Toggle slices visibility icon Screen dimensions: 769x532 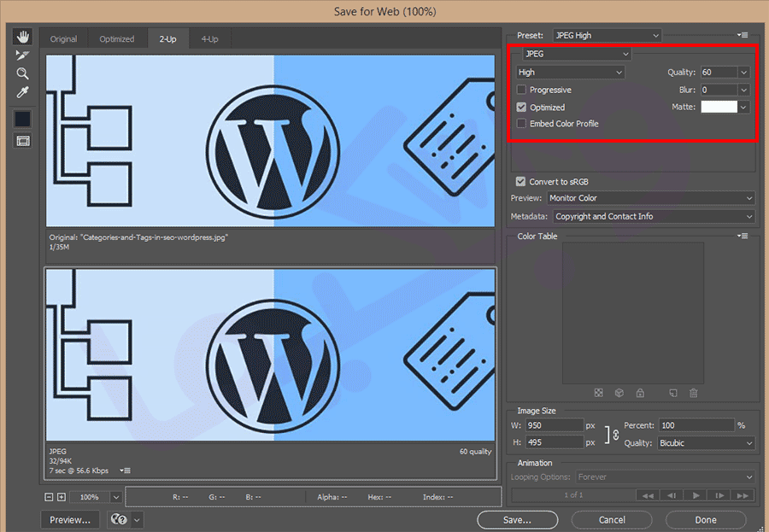(22, 141)
